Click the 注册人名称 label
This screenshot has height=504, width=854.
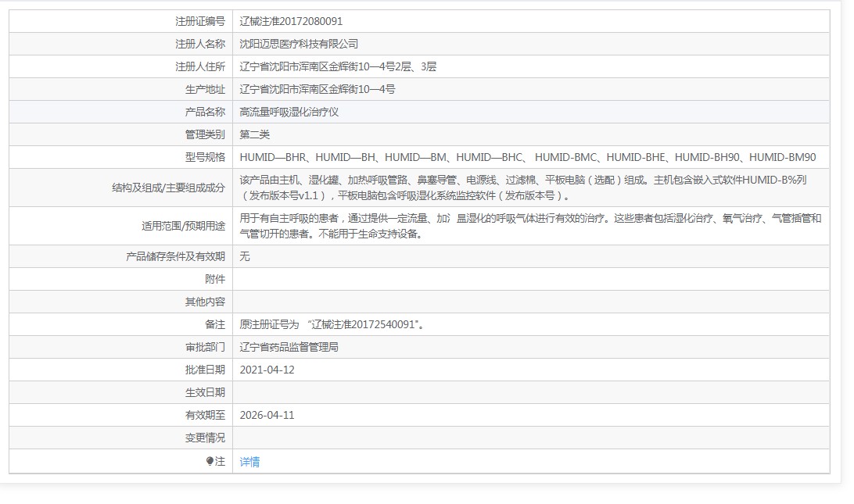200,44
